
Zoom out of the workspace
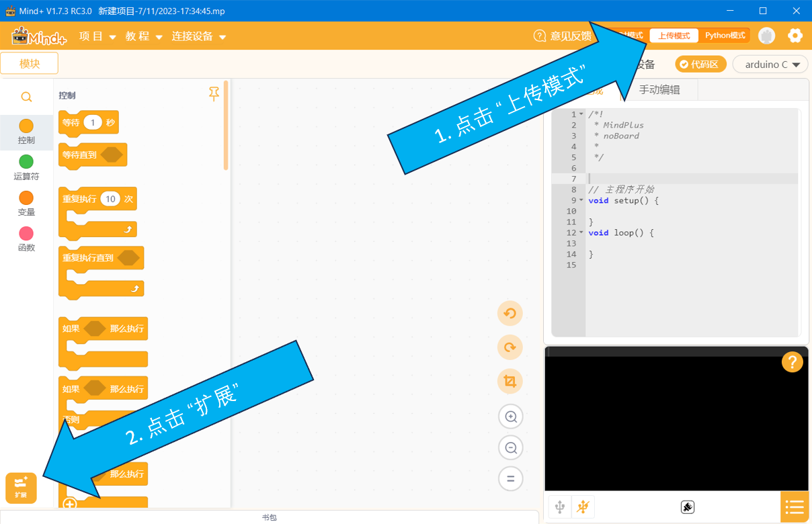pyautogui.click(x=511, y=448)
